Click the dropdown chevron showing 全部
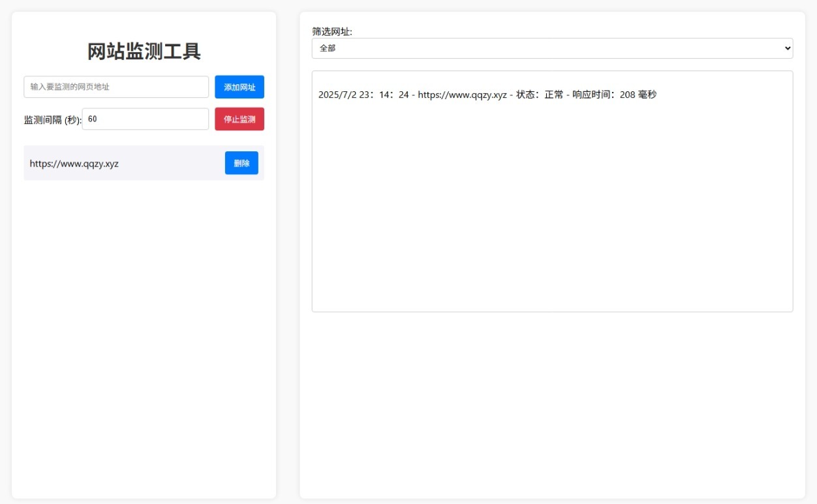The height and width of the screenshot is (504, 817). click(785, 48)
